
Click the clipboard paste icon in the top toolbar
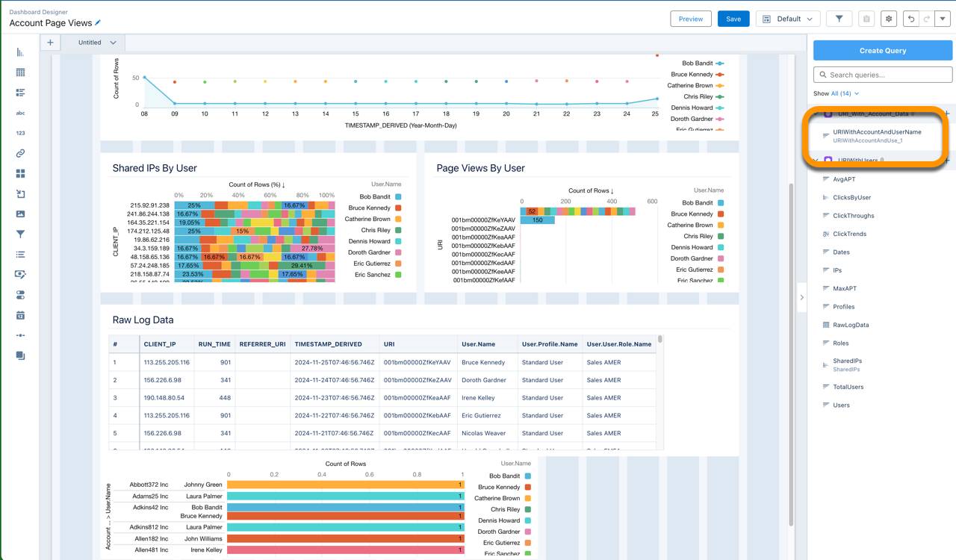865,19
